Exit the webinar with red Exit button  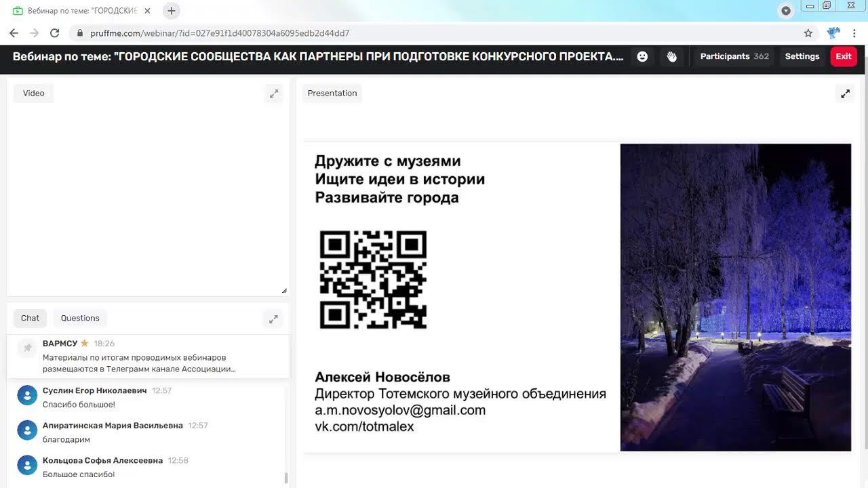pos(844,56)
